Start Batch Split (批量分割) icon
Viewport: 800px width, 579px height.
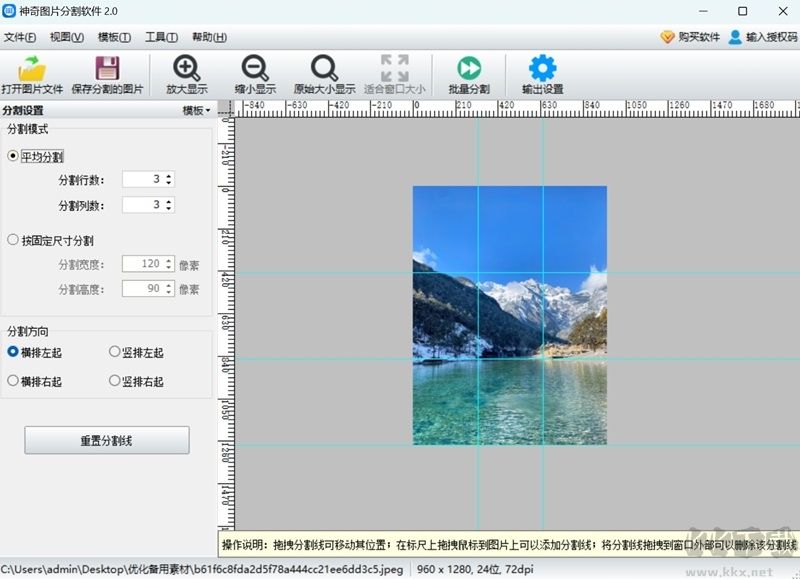[468, 68]
